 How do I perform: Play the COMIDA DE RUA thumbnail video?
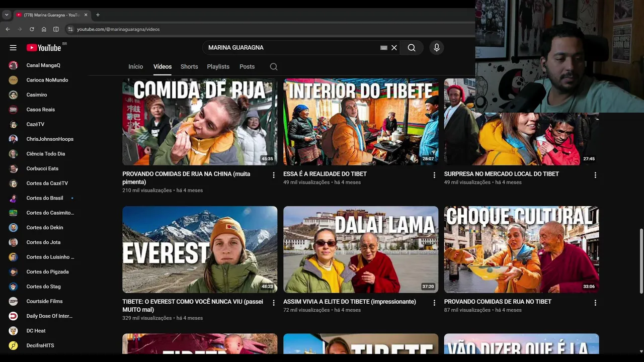(200, 122)
